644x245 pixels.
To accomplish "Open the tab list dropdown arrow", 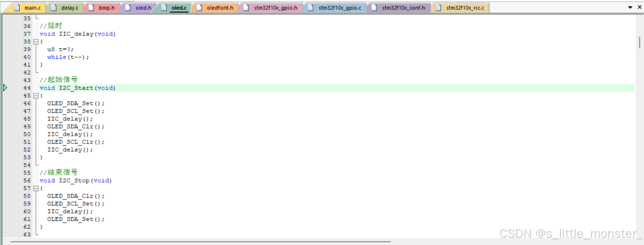I will tap(630, 7).
